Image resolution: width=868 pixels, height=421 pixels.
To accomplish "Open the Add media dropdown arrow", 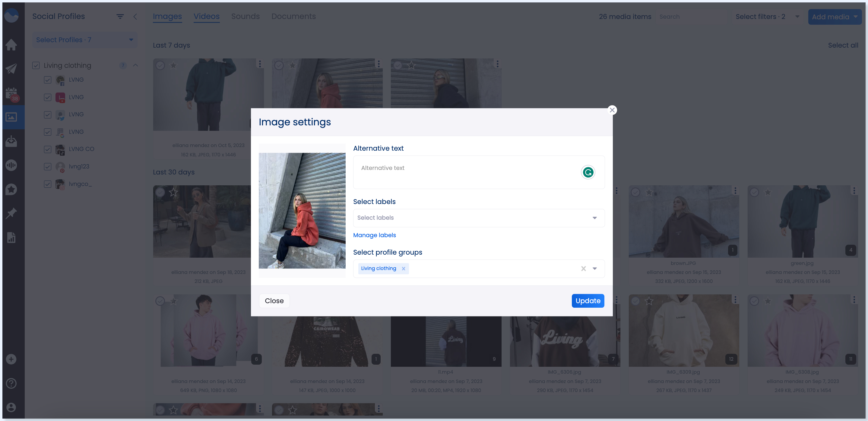I will tap(856, 17).
